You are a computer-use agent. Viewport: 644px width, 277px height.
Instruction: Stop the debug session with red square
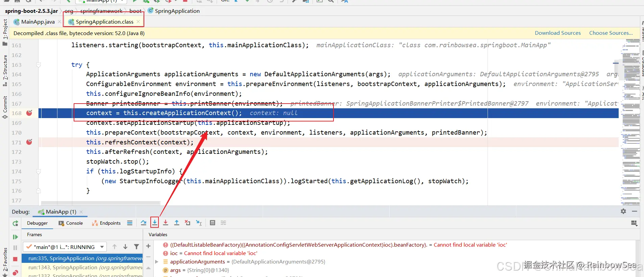point(15,259)
